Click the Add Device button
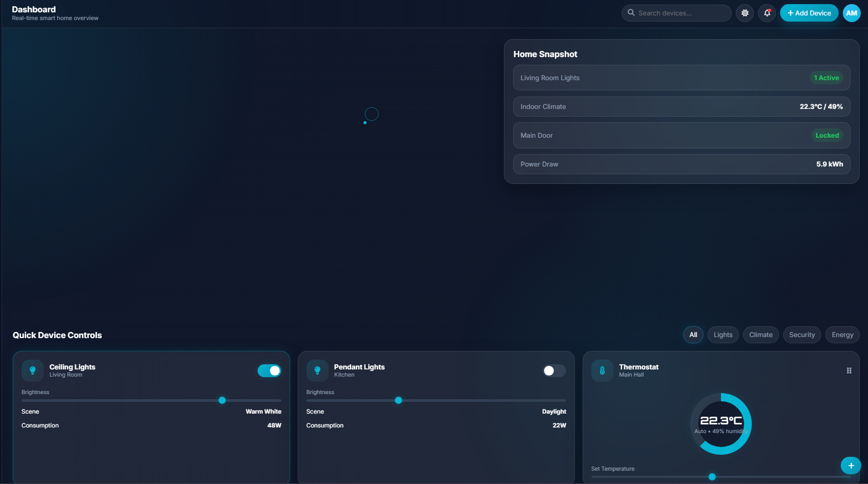Viewport: 868px width, 484px height. click(809, 13)
